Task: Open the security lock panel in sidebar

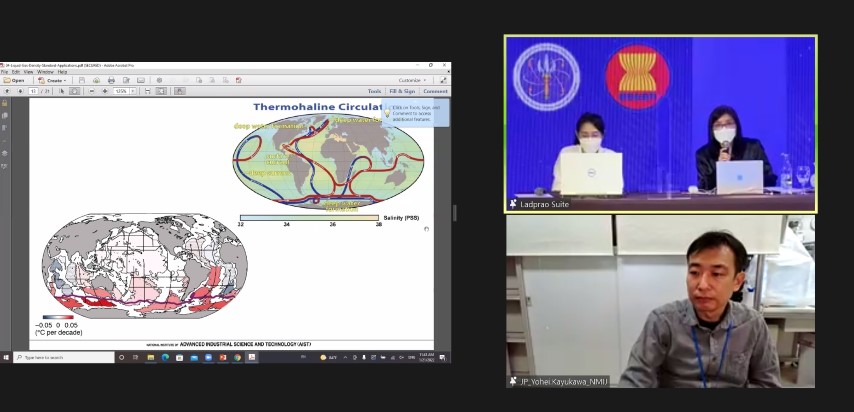Action: 5,103
